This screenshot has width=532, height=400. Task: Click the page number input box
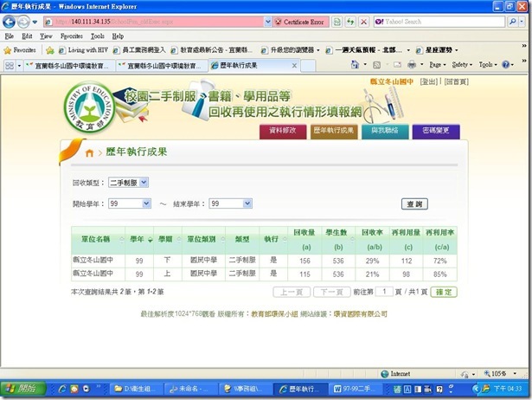[384, 292]
